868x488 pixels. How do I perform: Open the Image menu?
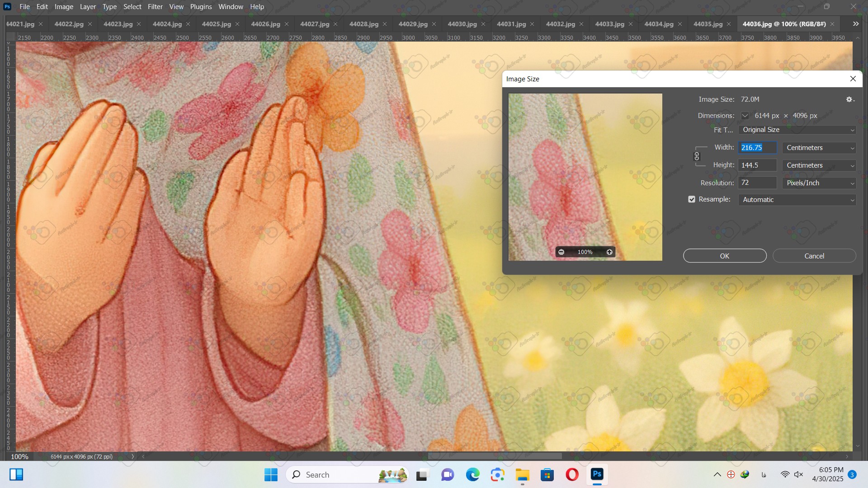(64, 7)
